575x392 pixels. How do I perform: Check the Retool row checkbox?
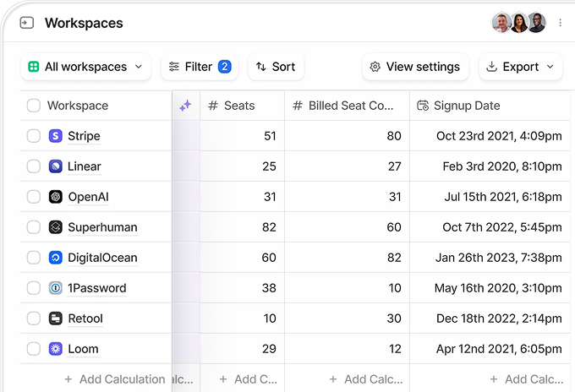tap(34, 318)
